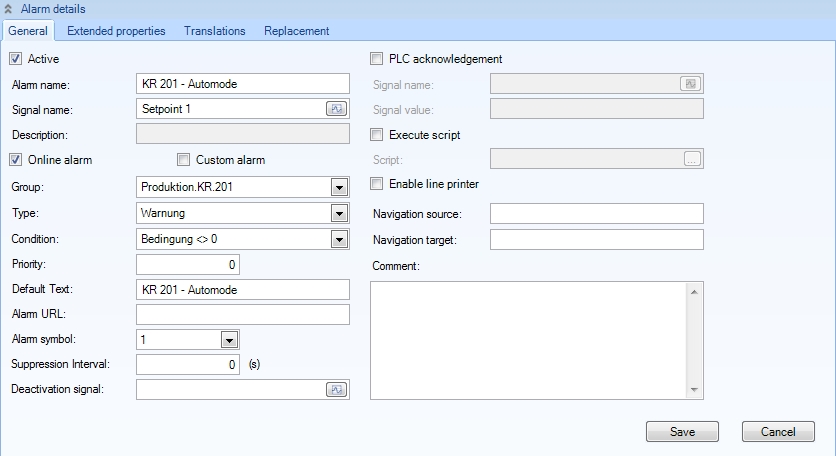Screen dimensions: 836x456
Task: Click the Script browse ellipsis button
Action: tap(692, 159)
